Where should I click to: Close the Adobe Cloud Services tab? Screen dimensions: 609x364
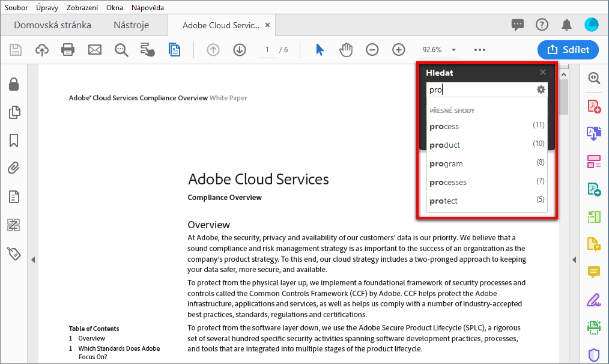pyautogui.click(x=268, y=25)
